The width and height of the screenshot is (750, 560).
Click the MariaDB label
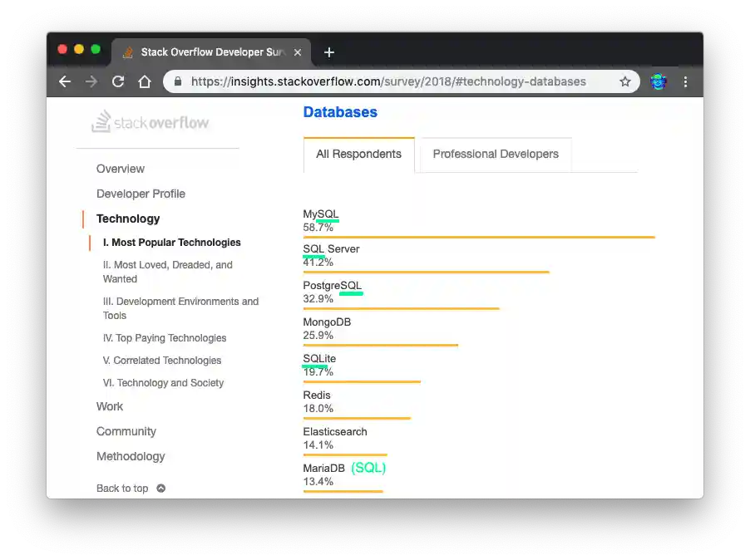pyautogui.click(x=323, y=469)
